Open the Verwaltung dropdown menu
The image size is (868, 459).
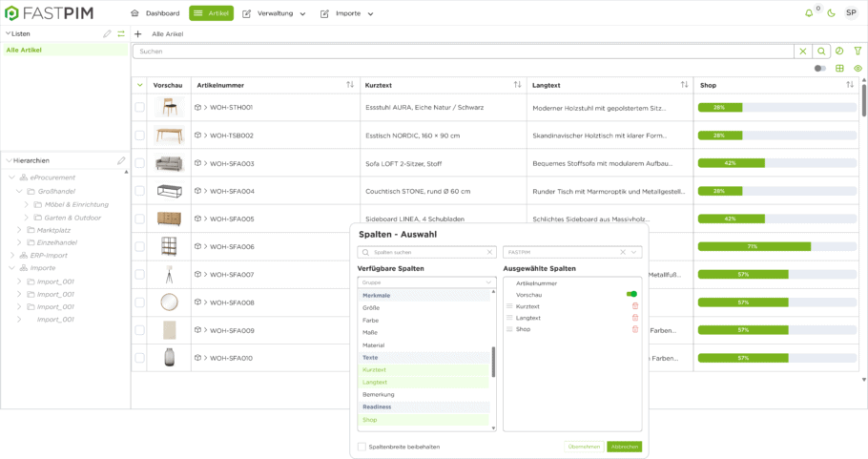274,13
